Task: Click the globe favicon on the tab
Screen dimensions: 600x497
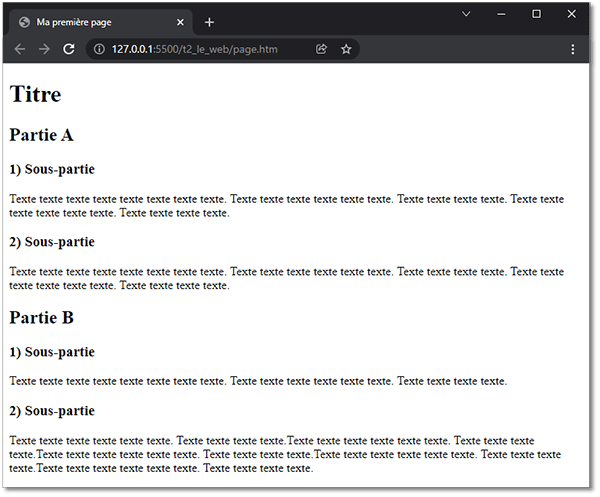Action: [24, 22]
